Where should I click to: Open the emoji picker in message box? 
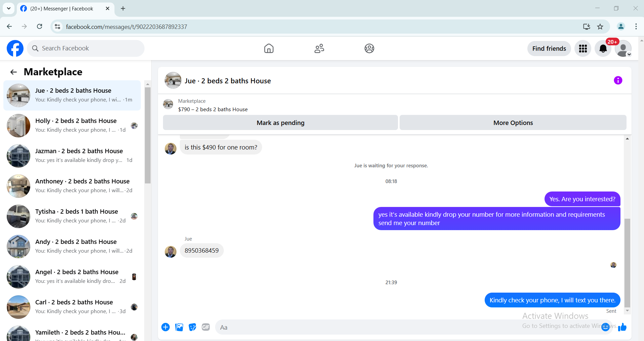click(x=605, y=327)
